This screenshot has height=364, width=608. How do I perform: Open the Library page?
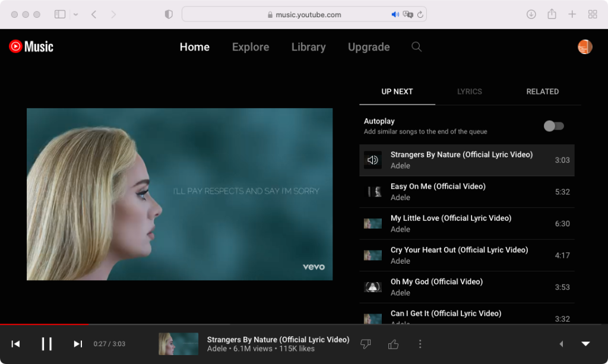pyautogui.click(x=308, y=47)
